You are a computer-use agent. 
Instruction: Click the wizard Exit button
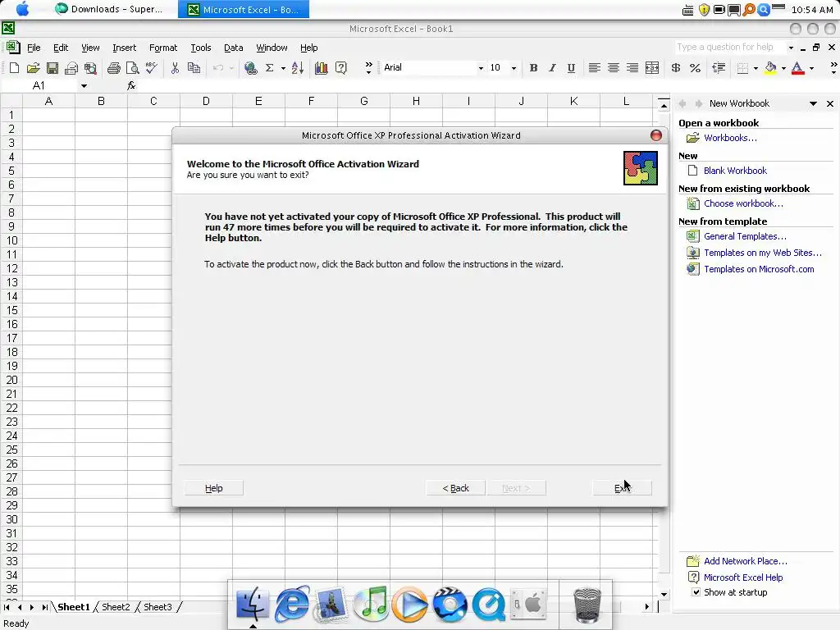(x=622, y=488)
